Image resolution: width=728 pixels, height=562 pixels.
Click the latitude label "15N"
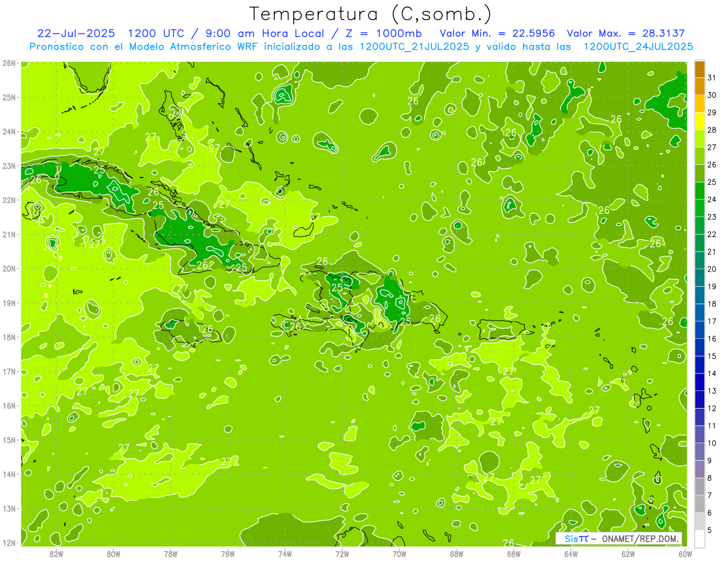point(9,440)
